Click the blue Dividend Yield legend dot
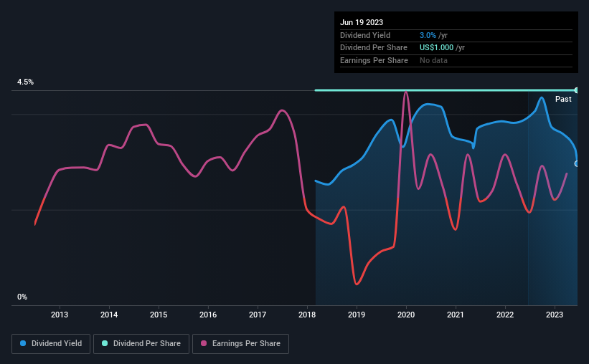Screen dimensions: 589x364 [23, 344]
